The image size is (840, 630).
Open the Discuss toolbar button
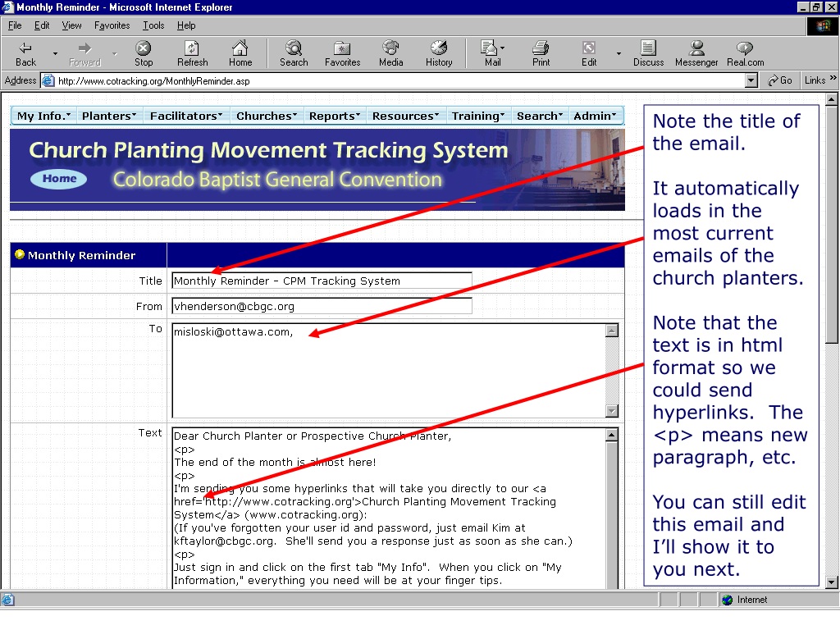pos(648,53)
